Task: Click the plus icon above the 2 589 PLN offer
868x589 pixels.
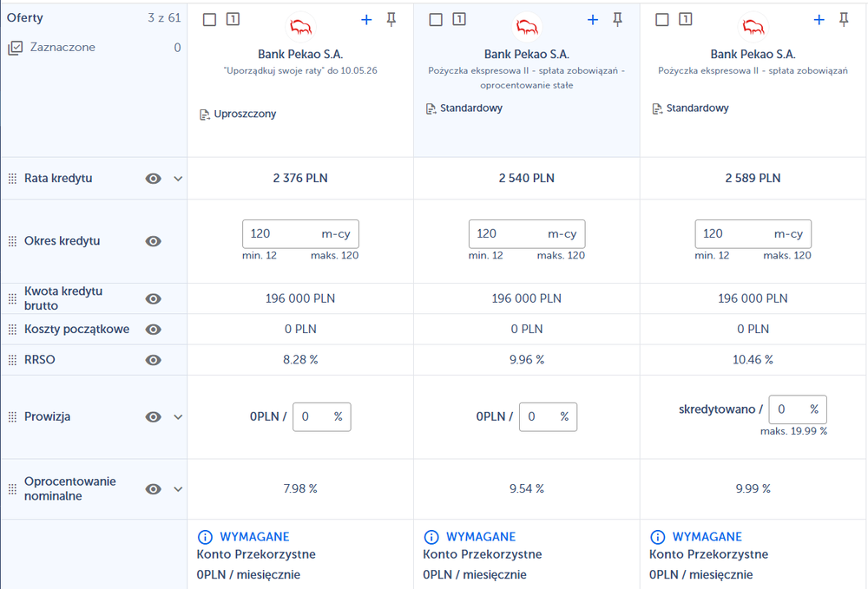Action: pos(819,20)
